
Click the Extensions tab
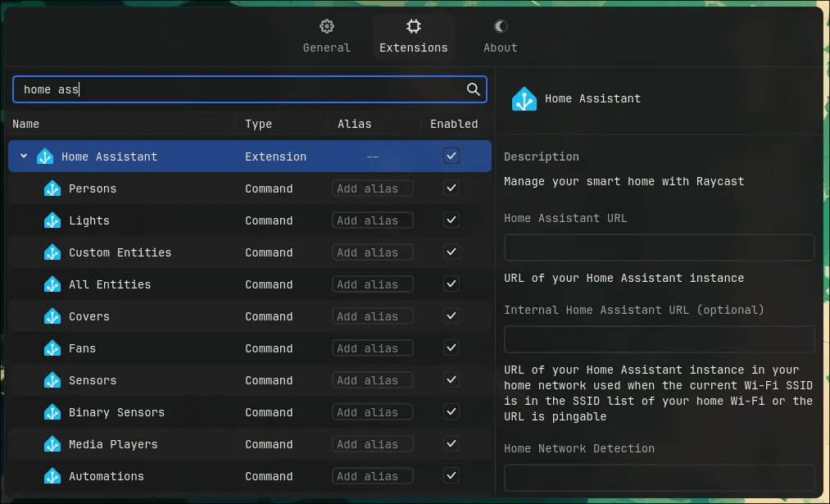tap(413, 38)
